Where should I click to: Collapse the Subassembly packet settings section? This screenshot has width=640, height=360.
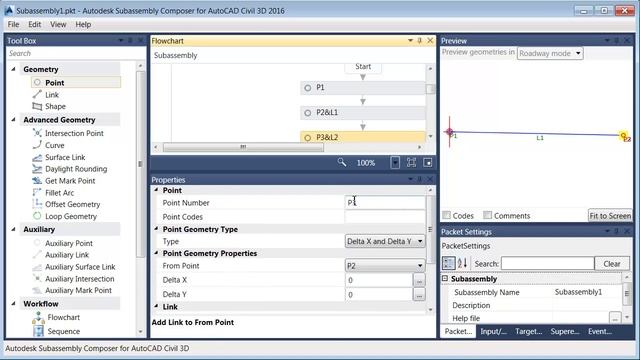coord(445,278)
